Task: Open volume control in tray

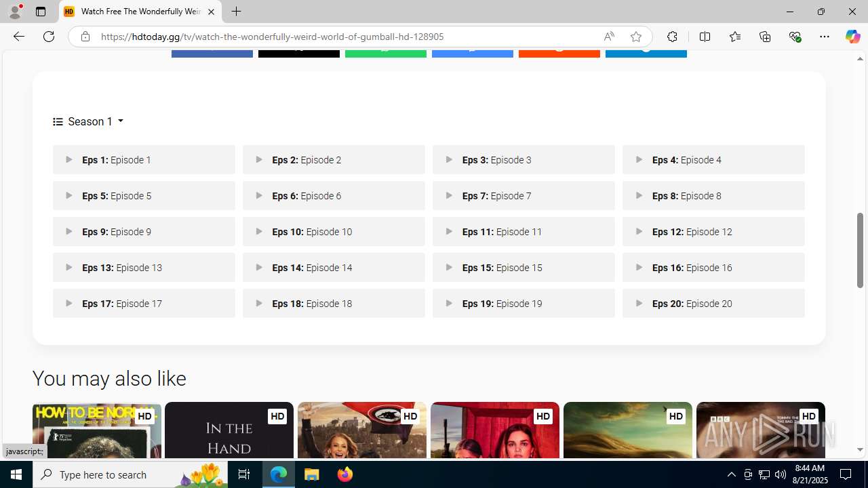Action: pos(781,474)
